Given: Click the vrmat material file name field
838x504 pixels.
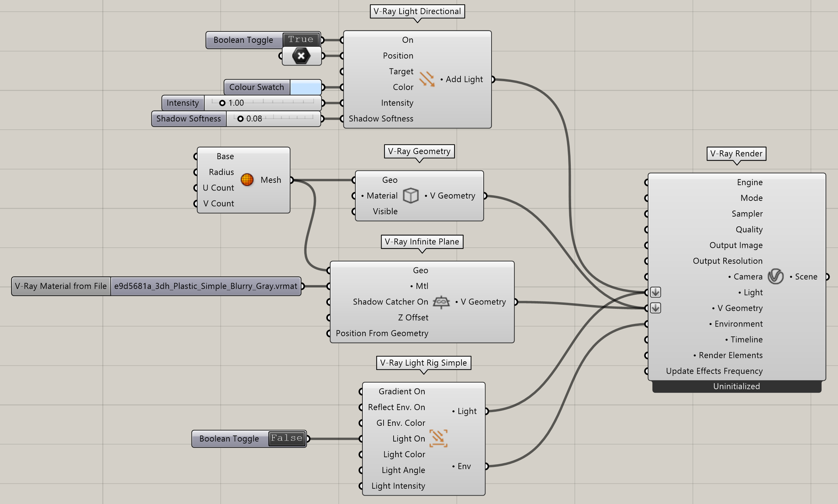Looking at the screenshot, I should pyautogui.click(x=206, y=286).
